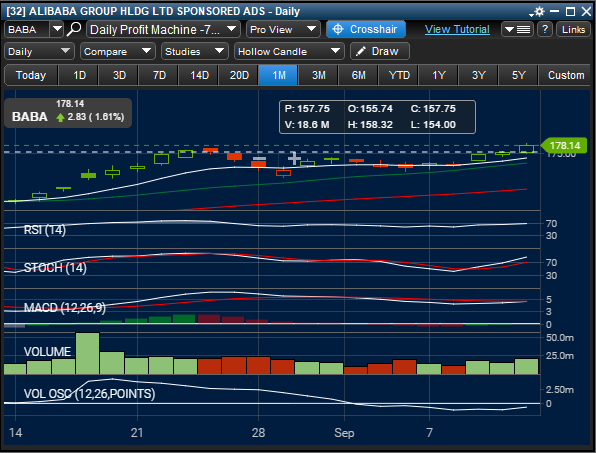
Task: Open the View Tutorial link
Action: 457,29
